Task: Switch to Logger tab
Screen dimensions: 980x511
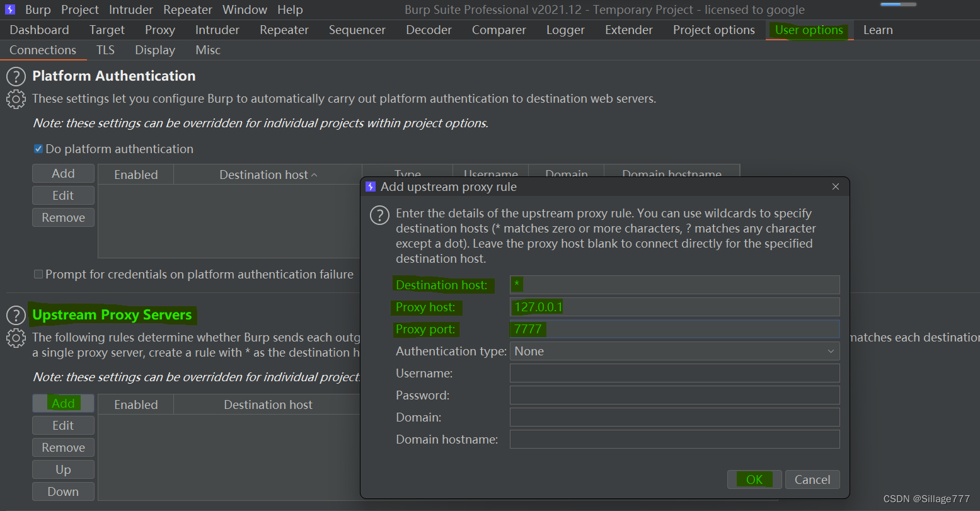Action: coord(565,30)
